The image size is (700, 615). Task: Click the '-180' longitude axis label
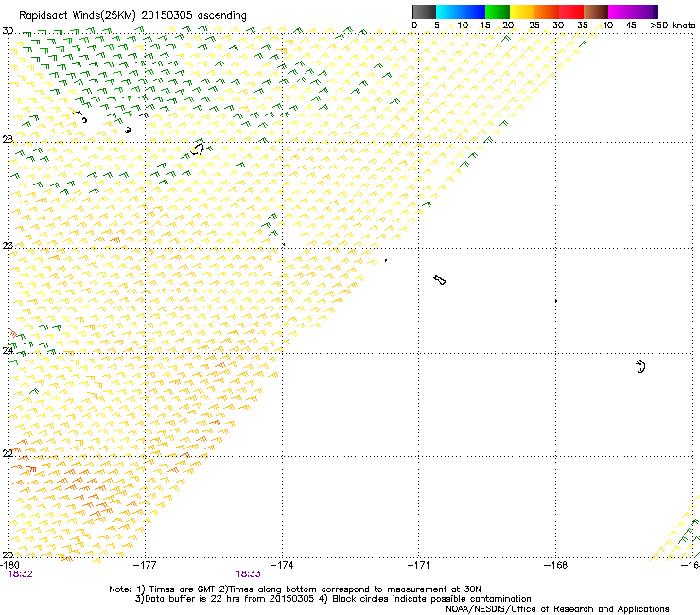tap(10, 565)
